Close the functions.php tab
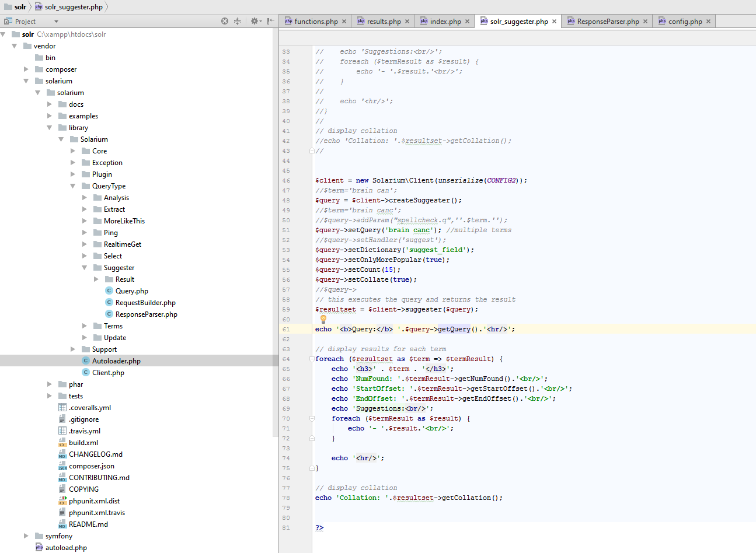Image resolution: width=756 pixels, height=553 pixels. [344, 22]
